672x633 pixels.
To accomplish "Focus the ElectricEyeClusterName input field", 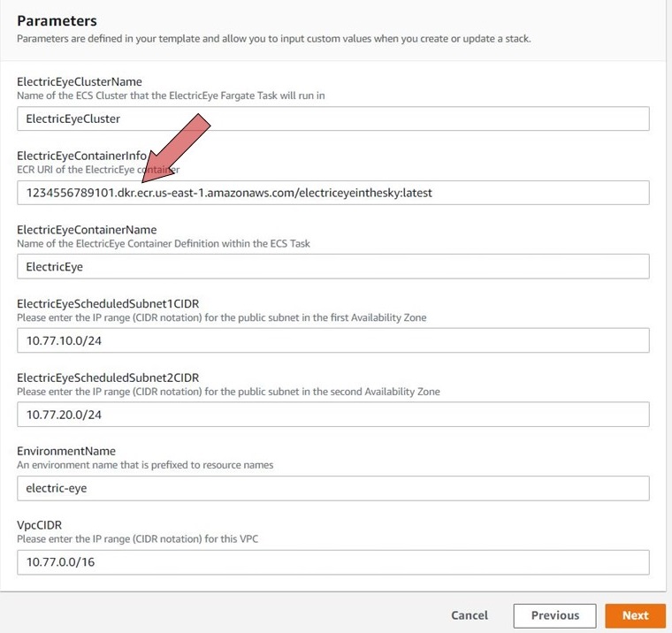I will pyautogui.click(x=333, y=118).
